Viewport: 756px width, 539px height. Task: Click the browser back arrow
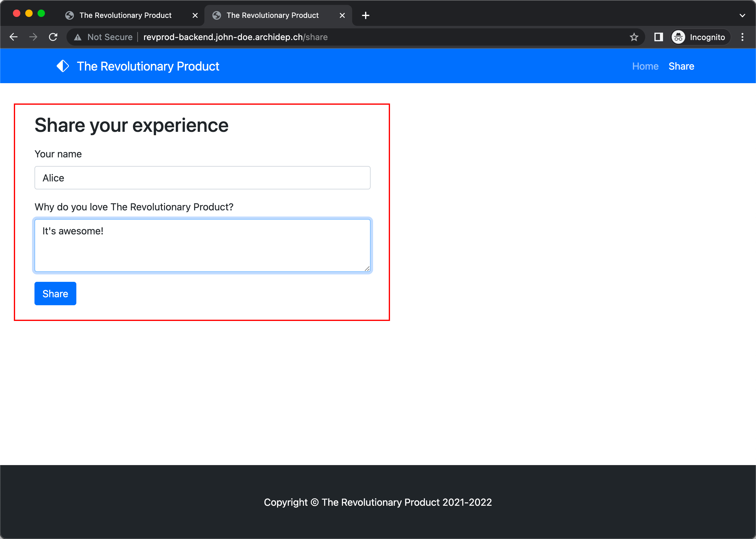coord(14,37)
